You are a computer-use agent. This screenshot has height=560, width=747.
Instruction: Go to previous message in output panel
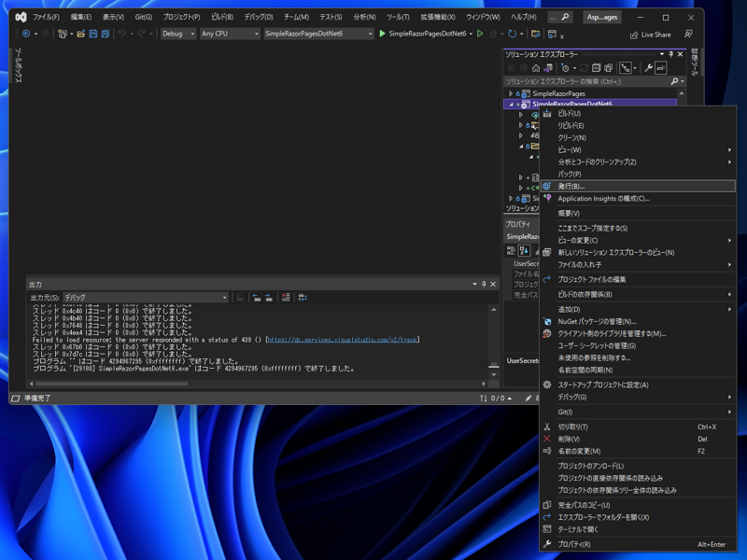(257, 297)
